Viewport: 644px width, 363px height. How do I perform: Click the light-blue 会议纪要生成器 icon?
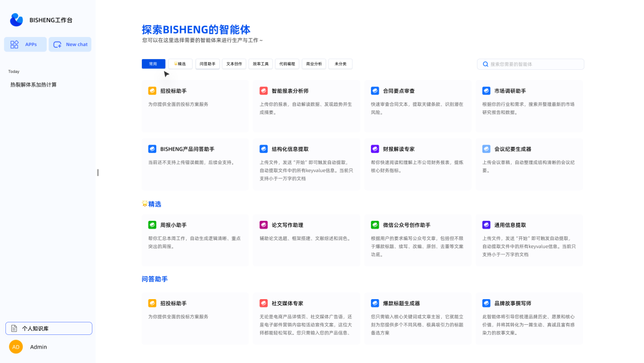point(487,149)
